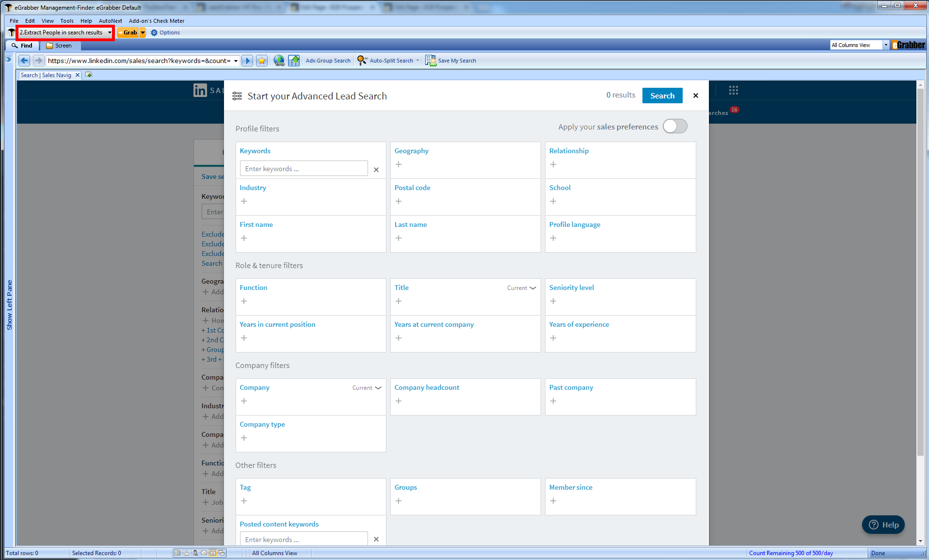Screen dimensions: 929x560
Task: Open Title Current dropdown
Action: click(521, 288)
